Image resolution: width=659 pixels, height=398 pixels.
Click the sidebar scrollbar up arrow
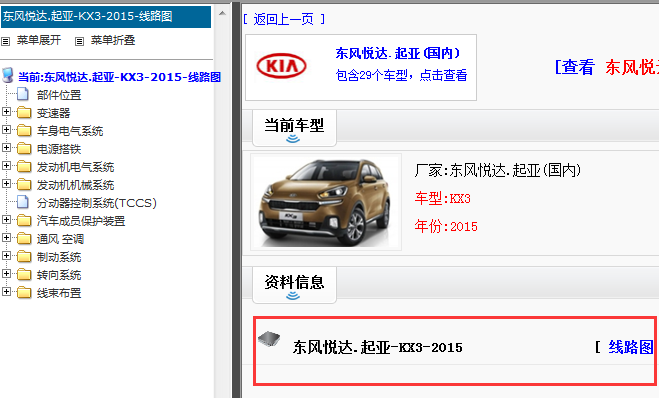click(x=222, y=13)
